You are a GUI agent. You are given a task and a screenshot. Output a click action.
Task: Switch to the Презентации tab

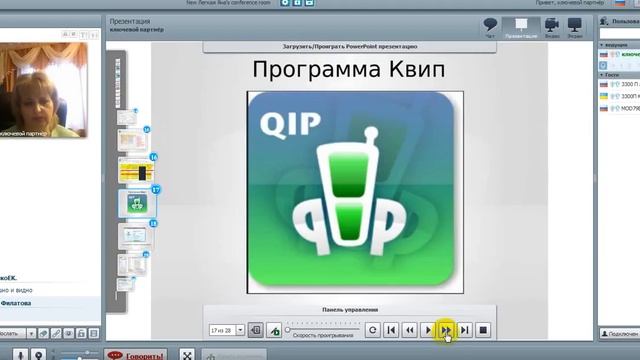point(521,27)
